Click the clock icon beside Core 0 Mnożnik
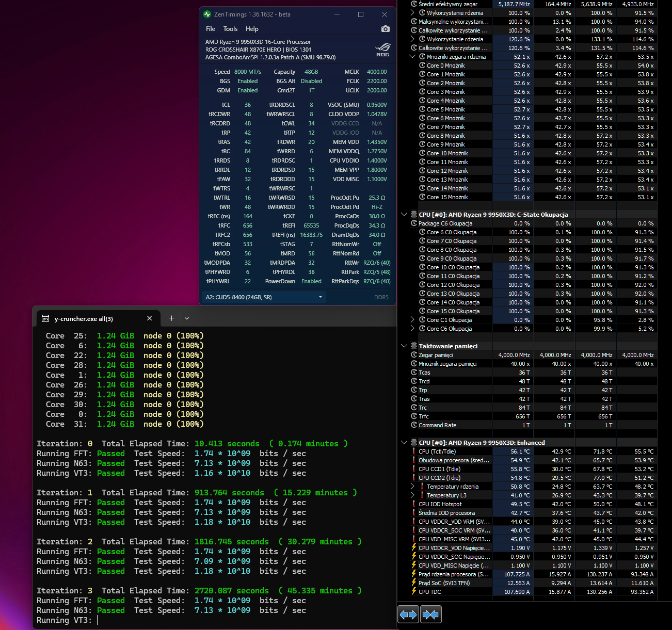Viewport: 672px width, 630px height. coord(422,66)
